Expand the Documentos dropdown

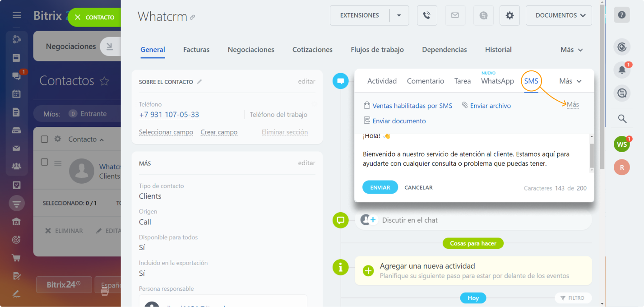tap(559, 15)
